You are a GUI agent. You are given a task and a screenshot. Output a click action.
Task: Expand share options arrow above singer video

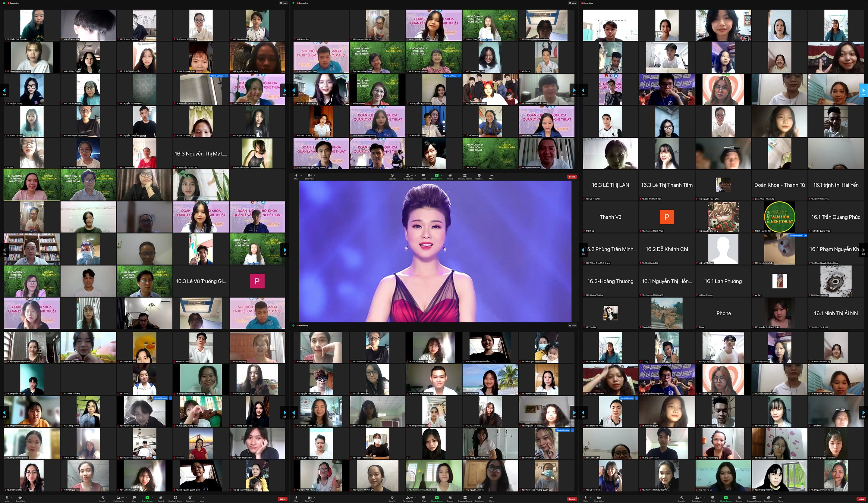pyautogui.click(x=442, y=175)
